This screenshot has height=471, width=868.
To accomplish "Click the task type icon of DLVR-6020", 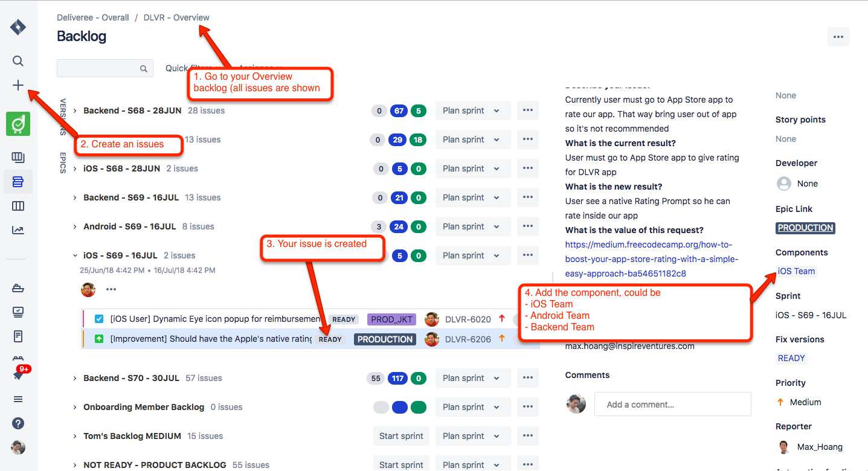I will (99, 319).
